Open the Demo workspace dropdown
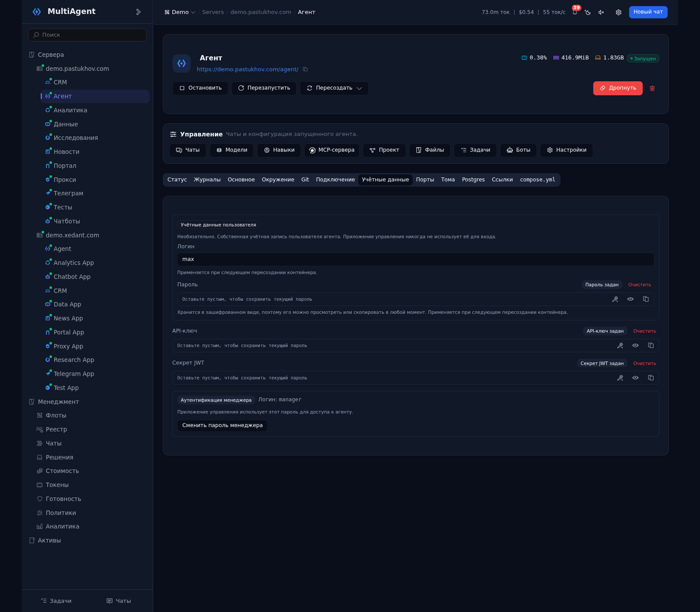Image resolution: width=700 pixels, height=612 pixels. (180, 12)
